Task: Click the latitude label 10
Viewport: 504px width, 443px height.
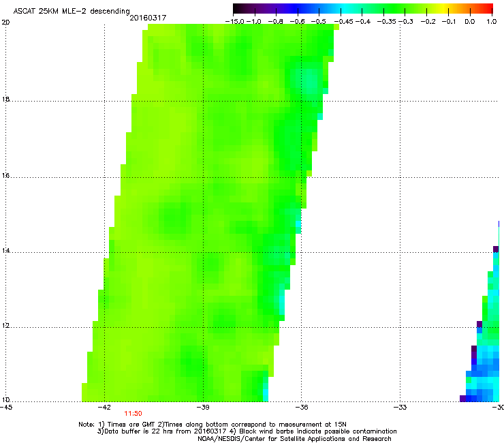Action: [5, 399]
